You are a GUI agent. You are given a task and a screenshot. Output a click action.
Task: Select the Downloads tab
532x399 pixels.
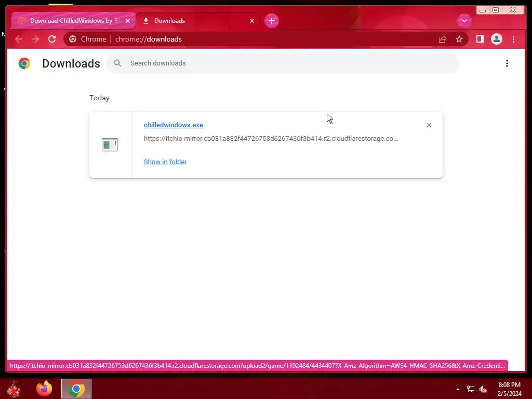pos(197,21)
